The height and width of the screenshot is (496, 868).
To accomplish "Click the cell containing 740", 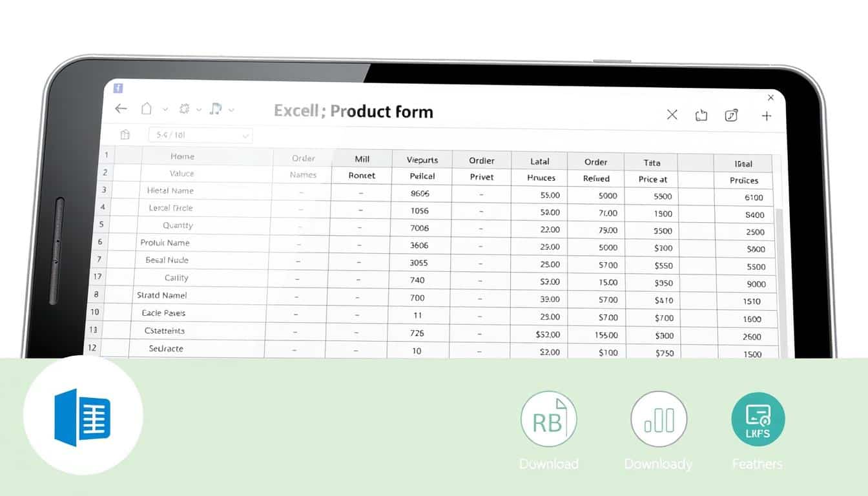I will click(x=418, y=280).
